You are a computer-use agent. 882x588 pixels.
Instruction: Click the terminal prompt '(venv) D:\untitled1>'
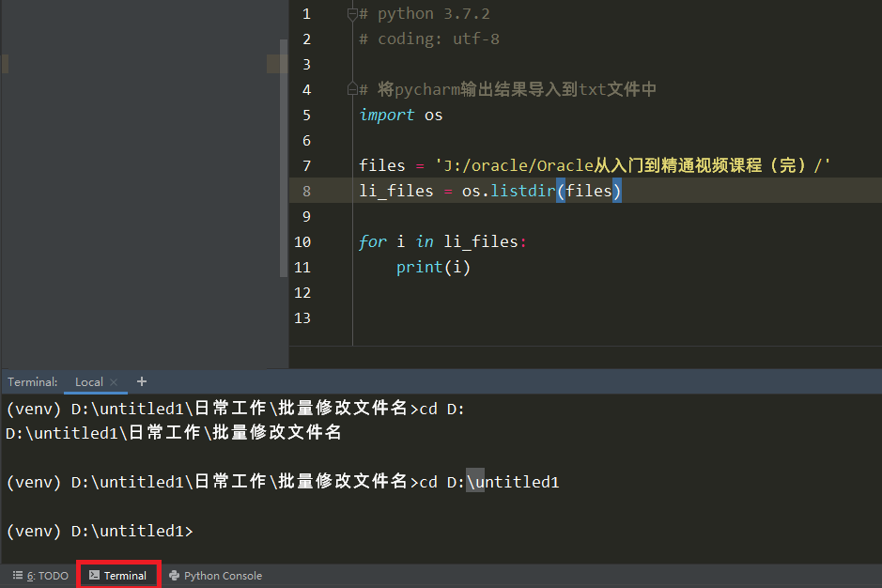click(x=100, y=531)
